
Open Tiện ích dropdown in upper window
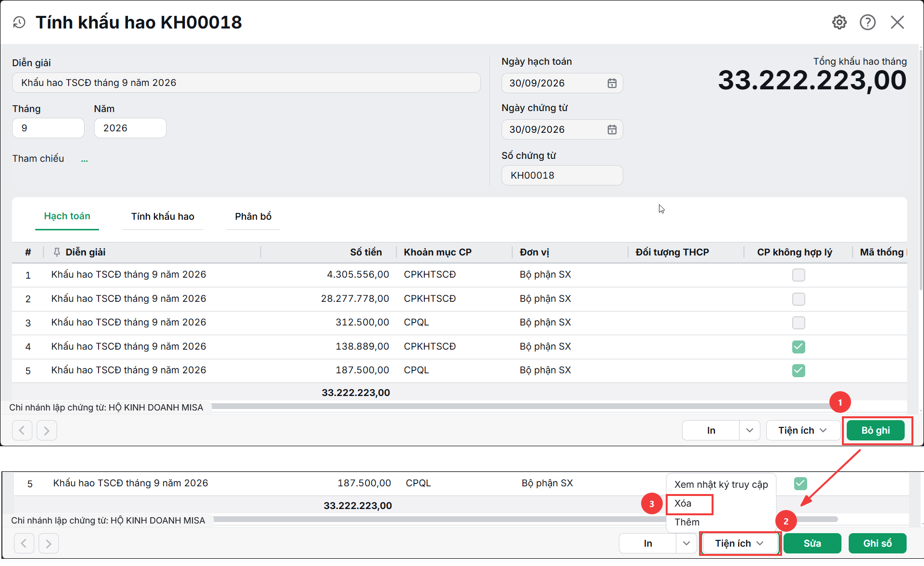pos(802,430)
